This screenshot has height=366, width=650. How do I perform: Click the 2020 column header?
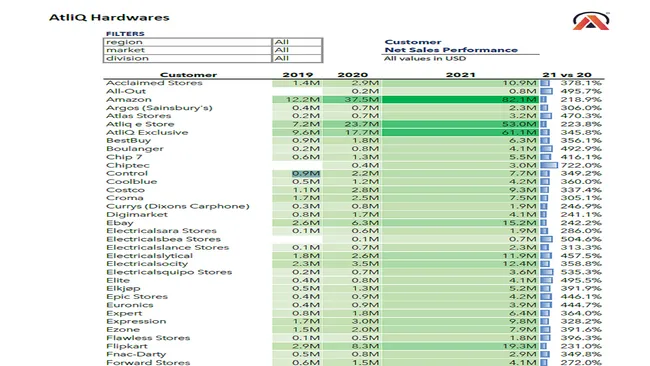coord(353,75)
